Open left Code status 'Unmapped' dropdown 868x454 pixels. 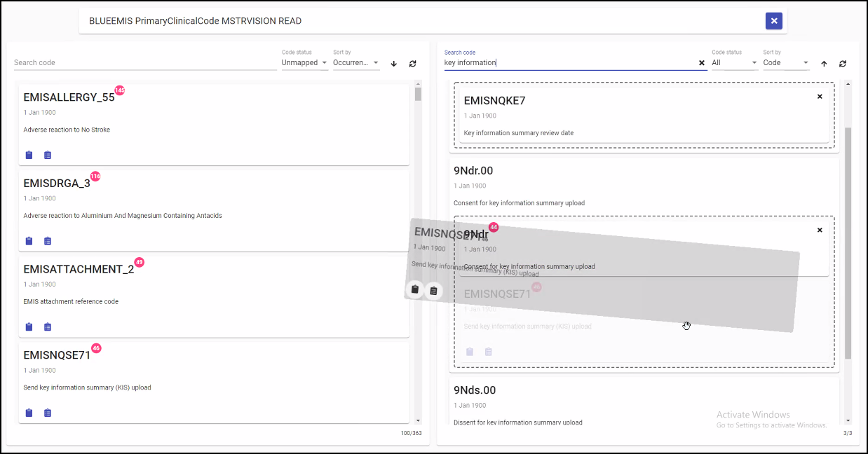pyautogui.click(x=304, y=62)
